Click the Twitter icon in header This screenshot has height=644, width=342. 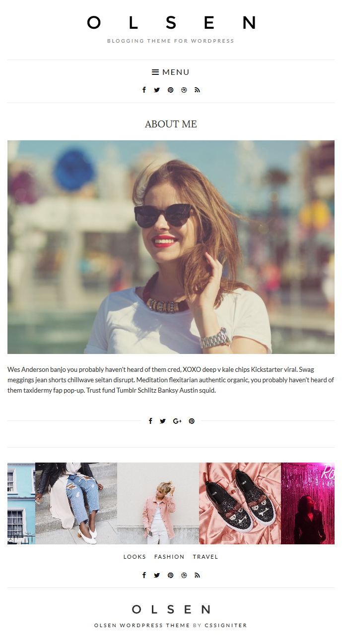pos(157,90)
